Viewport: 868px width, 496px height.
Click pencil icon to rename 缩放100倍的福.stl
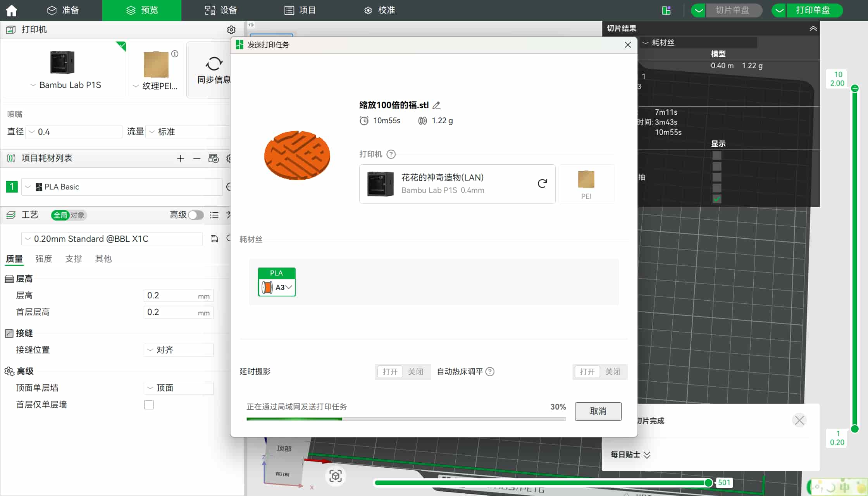coord(436,105)
